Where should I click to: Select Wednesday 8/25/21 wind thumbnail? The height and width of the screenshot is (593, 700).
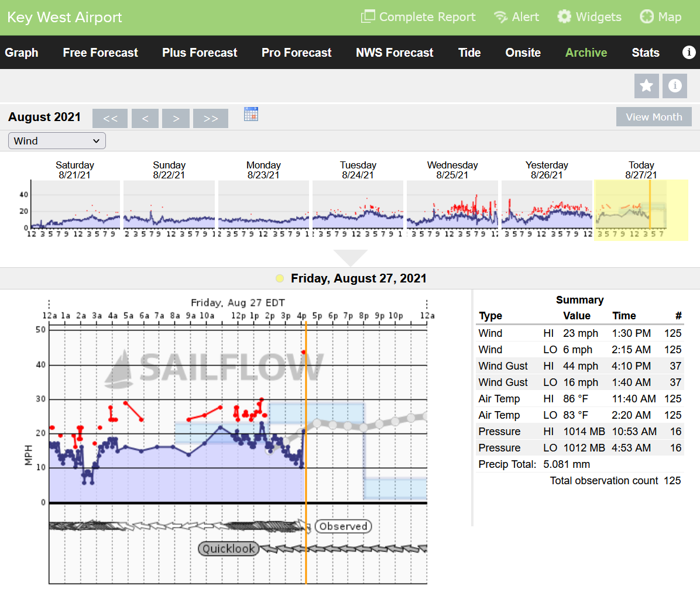click(452, 205)
